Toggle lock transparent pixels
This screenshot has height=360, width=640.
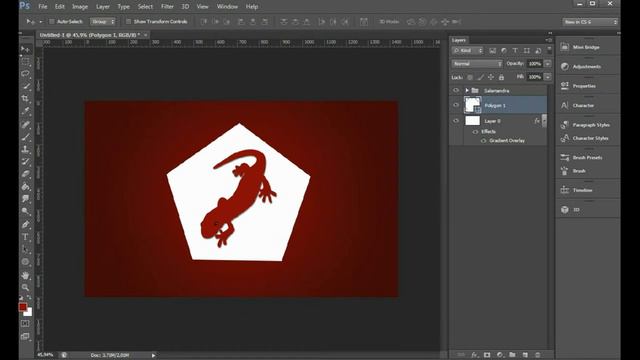[470, 77]
